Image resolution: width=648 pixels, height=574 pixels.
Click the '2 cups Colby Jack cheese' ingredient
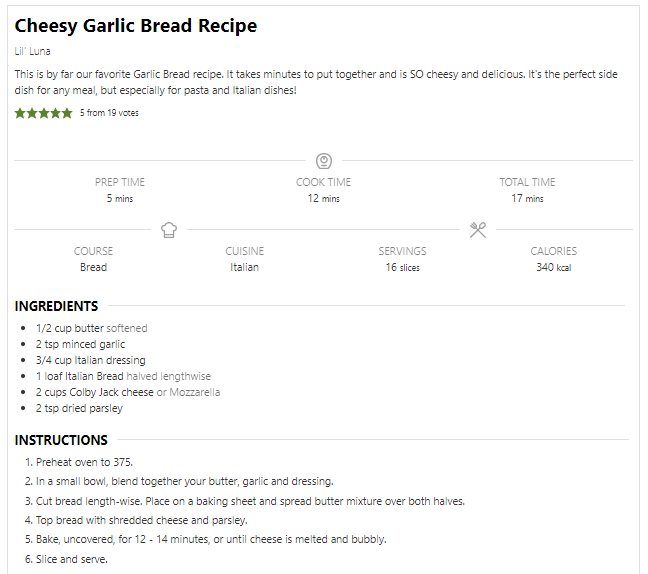(x=95, y=392)
